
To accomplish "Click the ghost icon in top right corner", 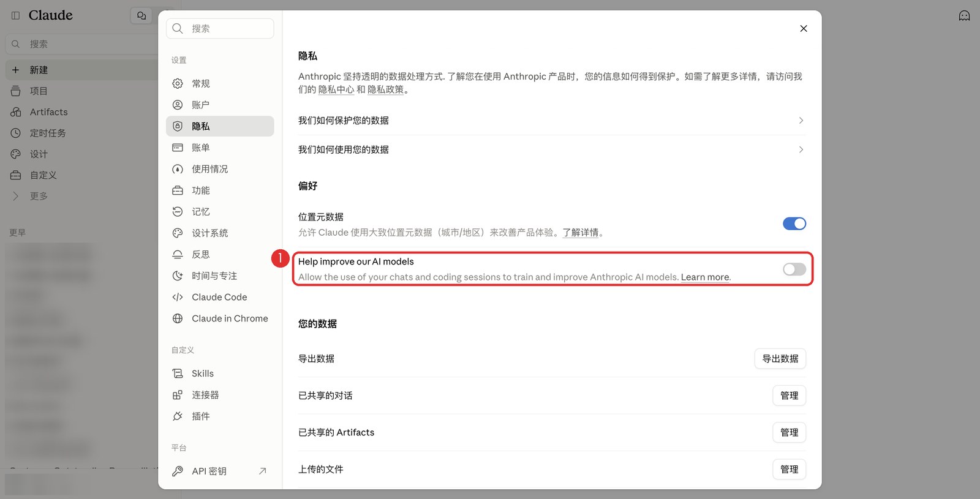I will click(x=964, y=16).
